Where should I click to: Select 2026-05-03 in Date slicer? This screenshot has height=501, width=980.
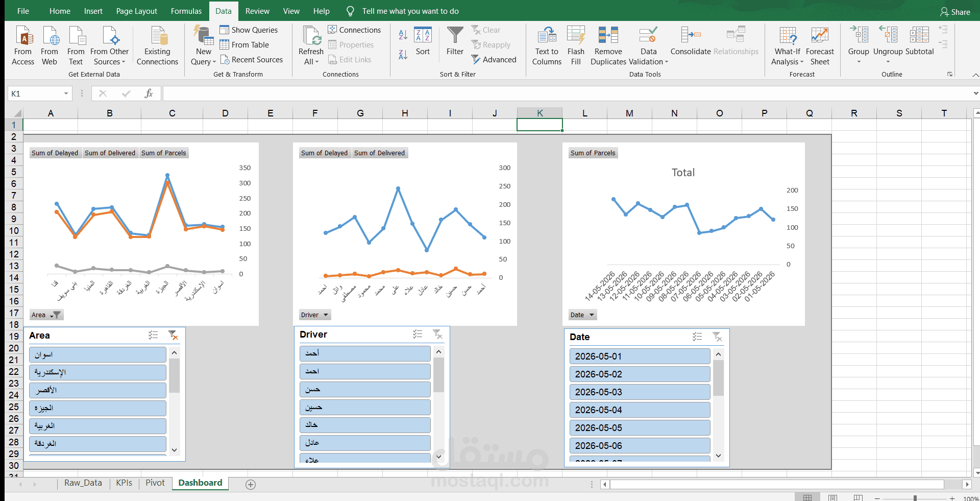tap(640, 392)
